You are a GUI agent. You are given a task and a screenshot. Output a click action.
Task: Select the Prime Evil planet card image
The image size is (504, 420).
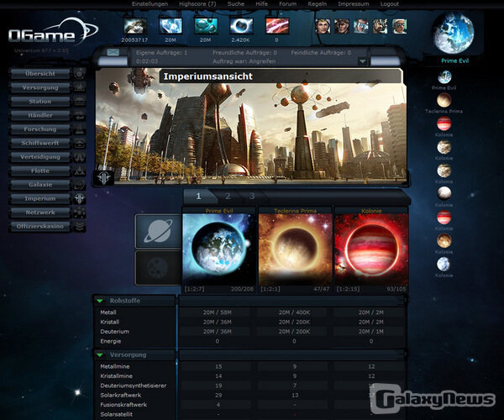219,249
